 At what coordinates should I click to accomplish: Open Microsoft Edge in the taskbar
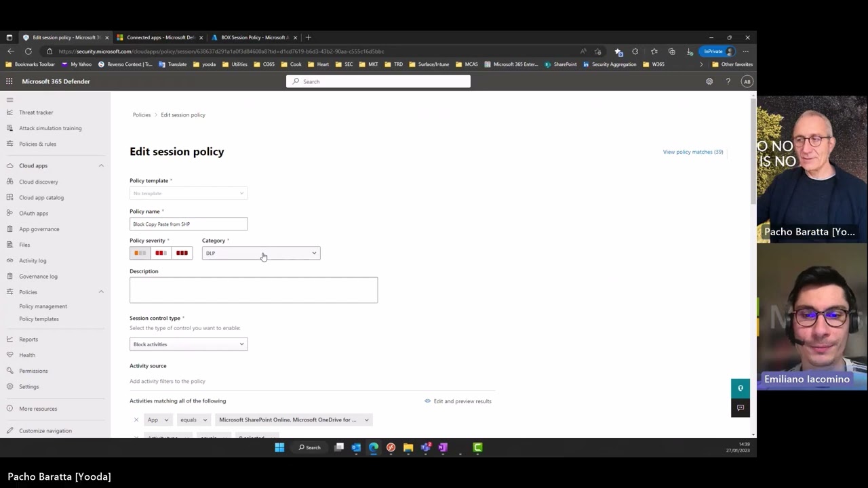374,447
